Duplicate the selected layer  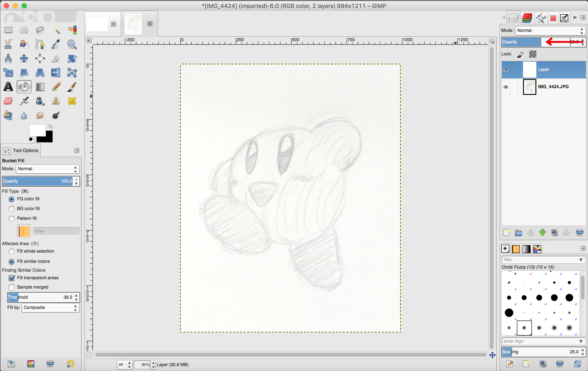click(x=554, y=233)
